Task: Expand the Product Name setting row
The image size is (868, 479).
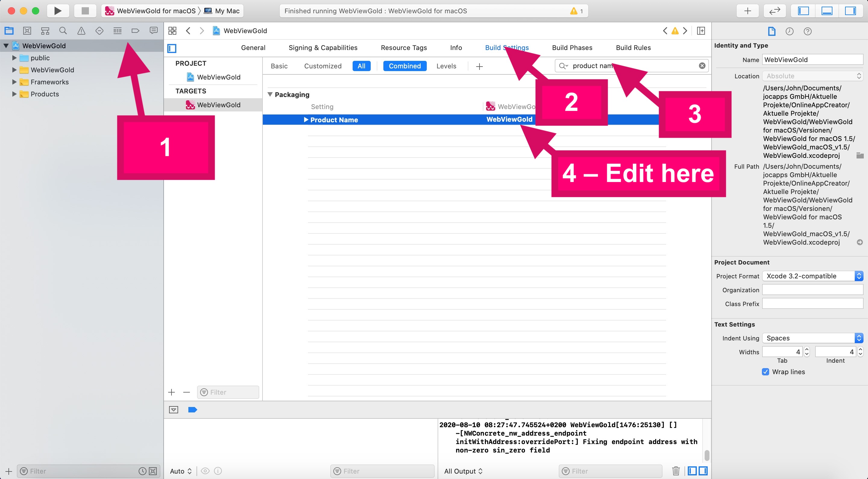Action: point(306,120)
